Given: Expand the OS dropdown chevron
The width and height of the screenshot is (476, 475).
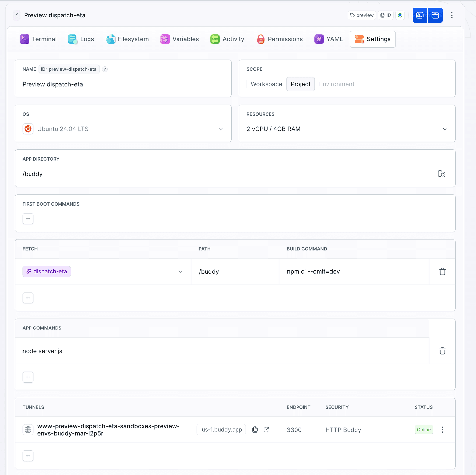Looking at the screenshot, I should tap(220, 129).
